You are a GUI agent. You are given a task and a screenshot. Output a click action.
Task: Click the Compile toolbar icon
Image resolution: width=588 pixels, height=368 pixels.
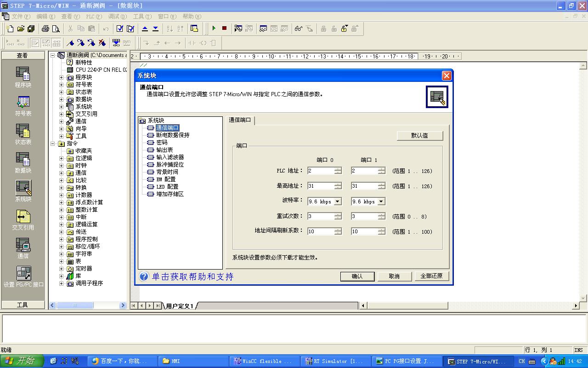click(x=120, y=29)
